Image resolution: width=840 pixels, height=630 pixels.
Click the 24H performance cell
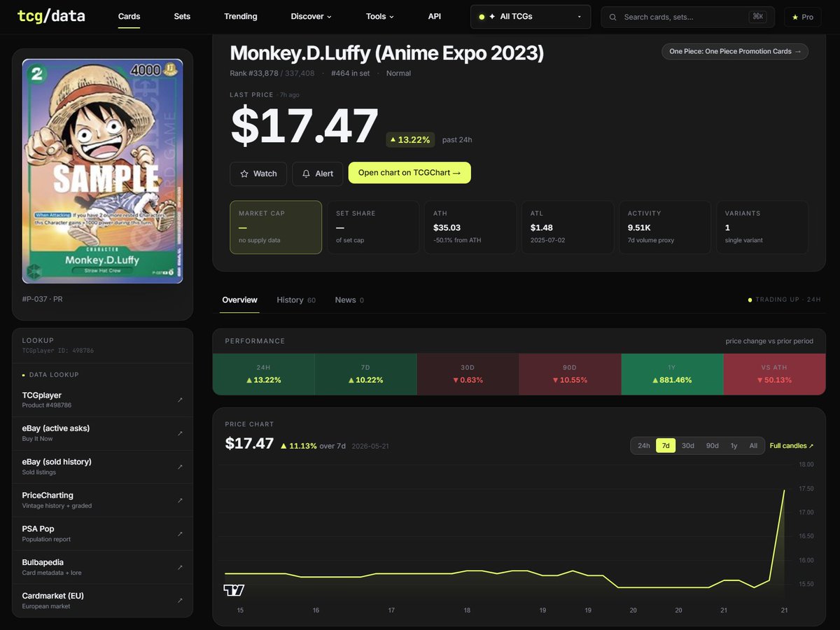pos(263,374)
